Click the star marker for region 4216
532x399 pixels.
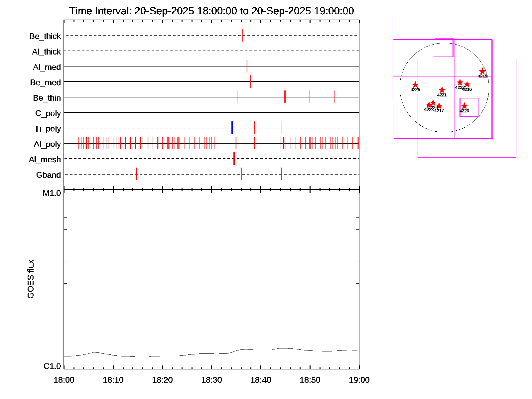467,84
